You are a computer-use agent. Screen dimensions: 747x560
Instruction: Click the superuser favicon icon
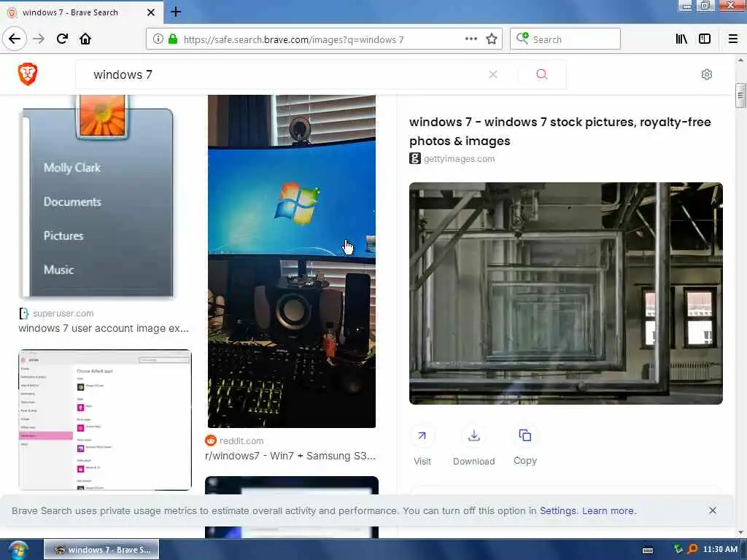pos(24,314)
